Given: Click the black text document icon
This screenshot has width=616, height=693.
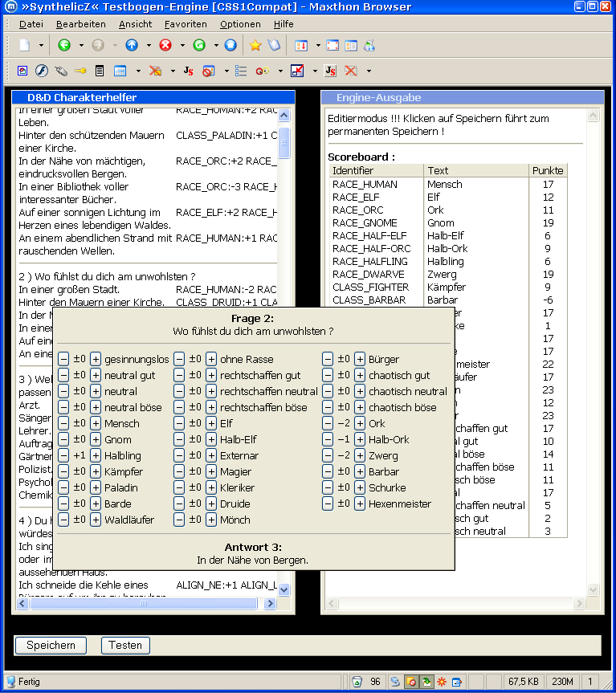Looking at the screenshot, I should click(100, 71).
